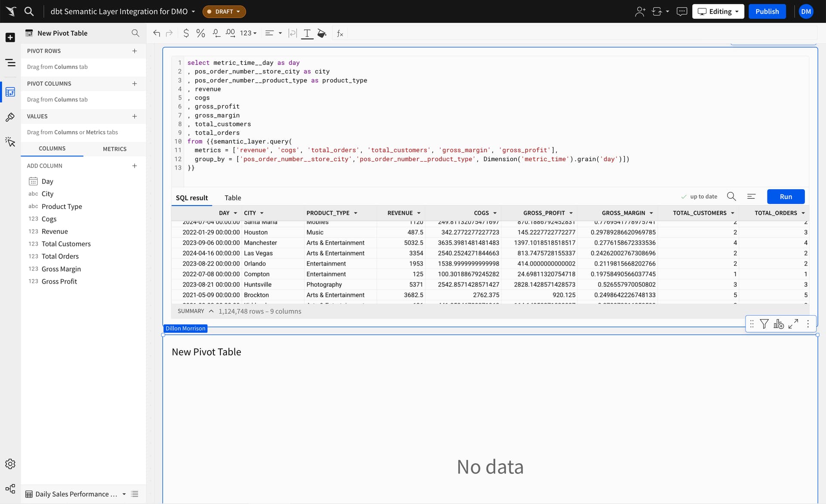Open the fill color paint bucket picker
Viewport: 826px width, 504px height.
coord(322,33)
